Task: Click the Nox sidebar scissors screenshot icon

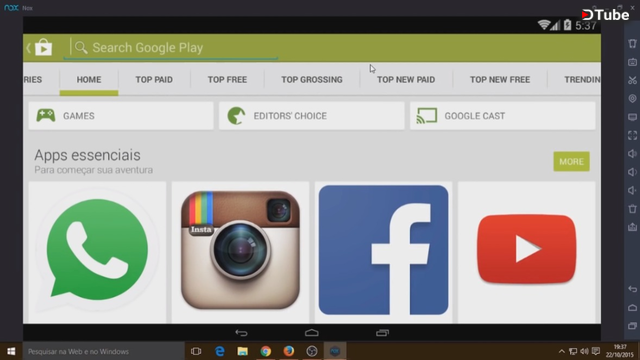Action: pyautogui.click(x=632, y=80)
